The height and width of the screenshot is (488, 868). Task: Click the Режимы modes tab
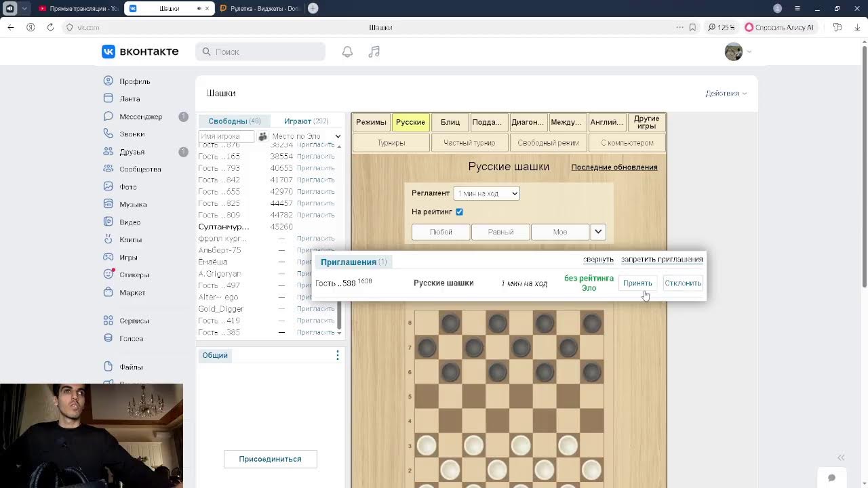click(x=371, y=122)
